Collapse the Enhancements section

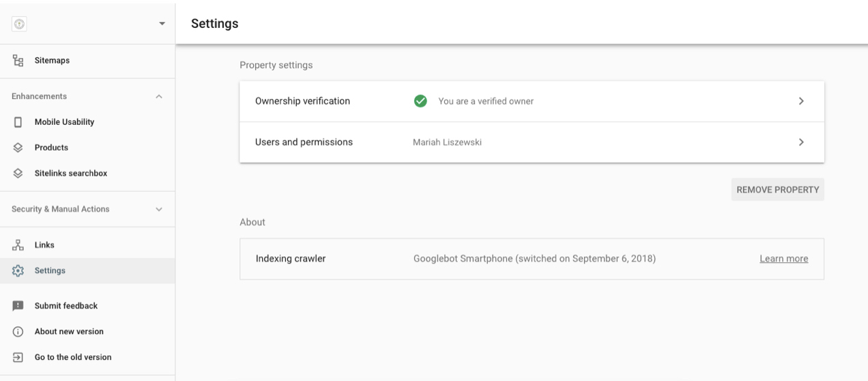click(159, 96)
